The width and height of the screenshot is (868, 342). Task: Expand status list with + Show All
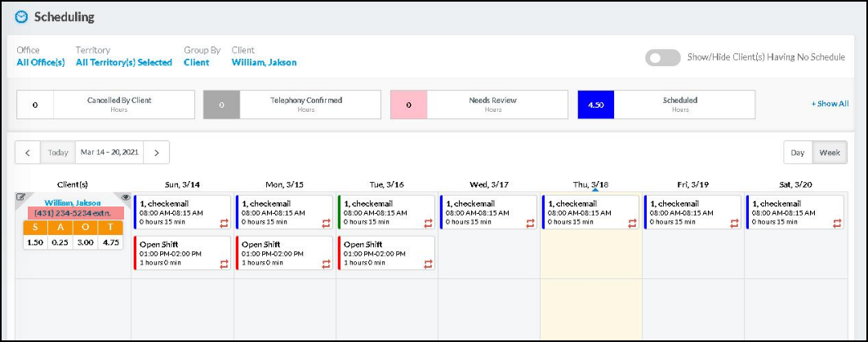point(829,104)
